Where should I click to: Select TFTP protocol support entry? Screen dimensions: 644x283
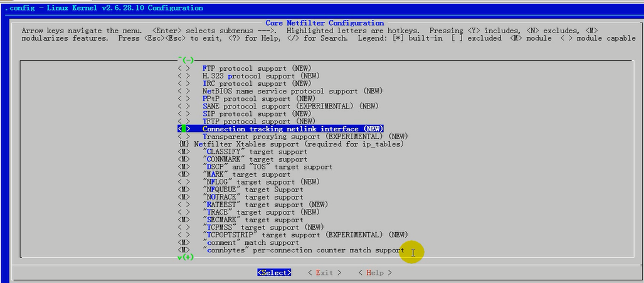click(x=259, y=121)
